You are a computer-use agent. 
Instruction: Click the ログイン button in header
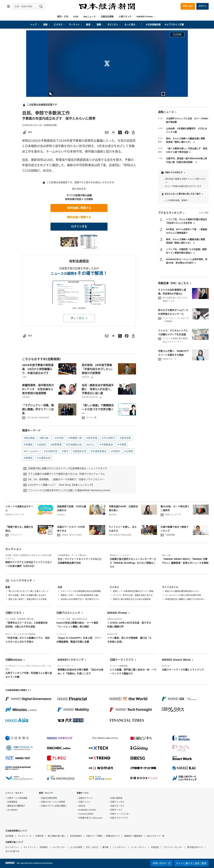pos(202,6)
